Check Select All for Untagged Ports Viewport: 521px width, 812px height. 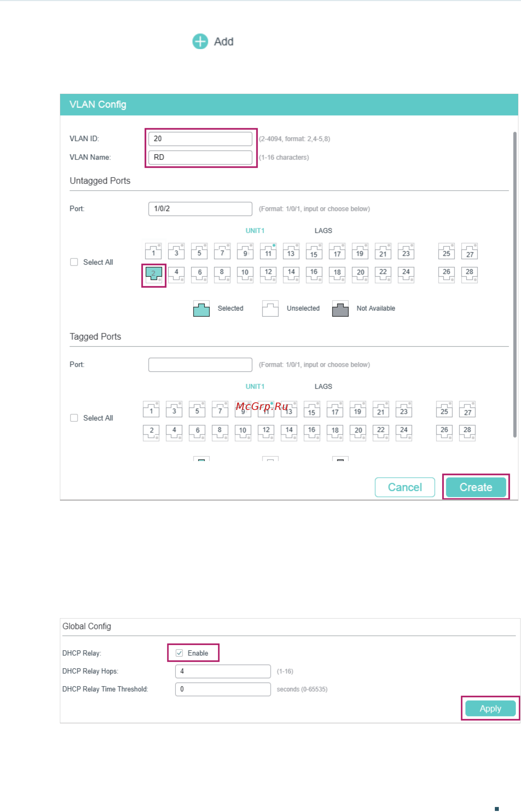tap(74, 262)
